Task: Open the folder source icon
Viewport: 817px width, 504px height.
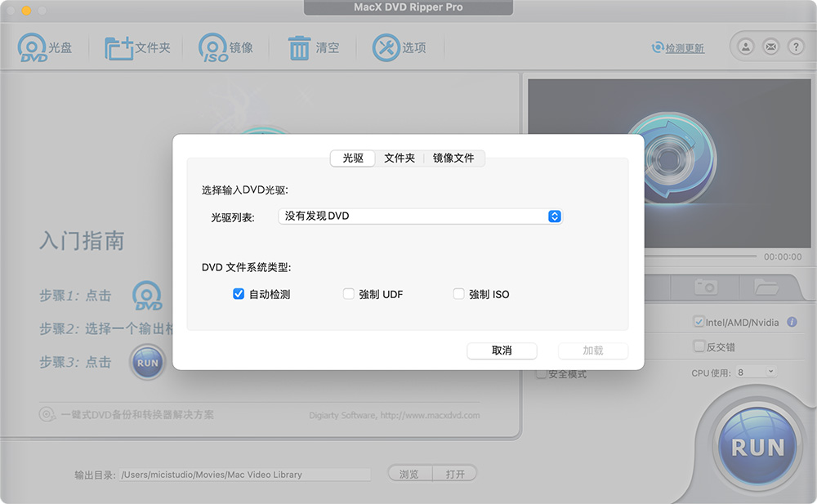Action: (x=118, y=48)
